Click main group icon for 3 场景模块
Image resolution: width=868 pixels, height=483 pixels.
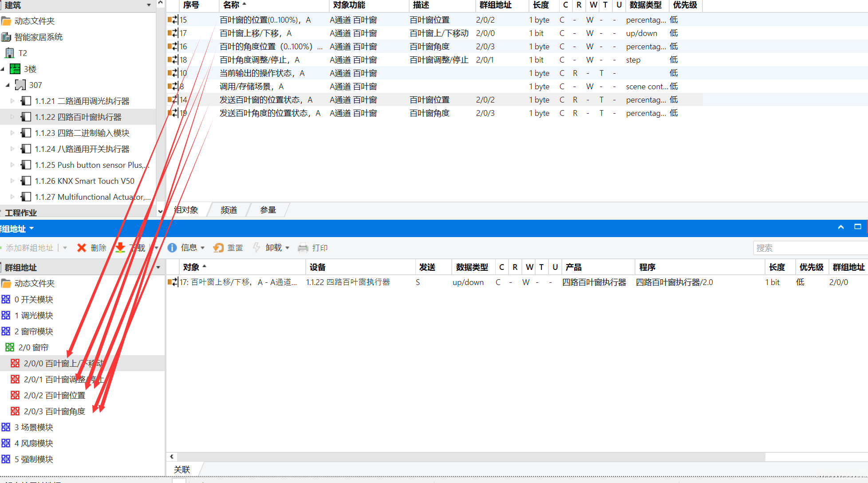pyautogui.click(x=6, y=428)
